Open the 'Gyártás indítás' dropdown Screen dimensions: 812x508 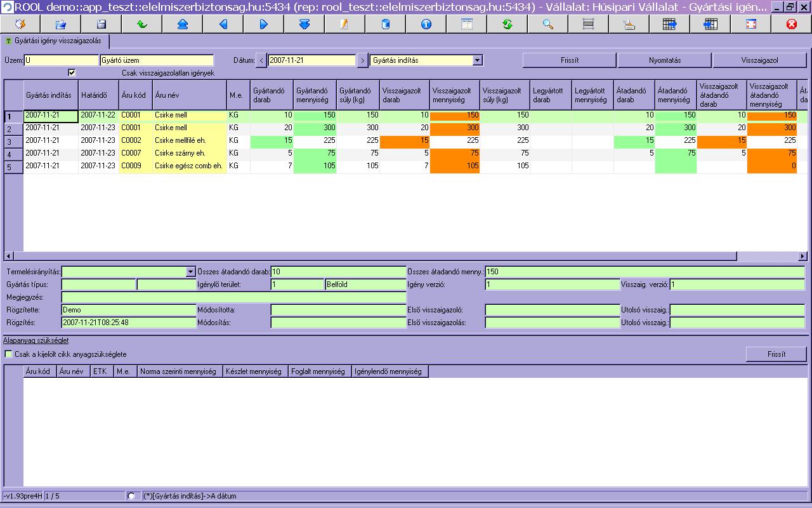coord(478,60)
